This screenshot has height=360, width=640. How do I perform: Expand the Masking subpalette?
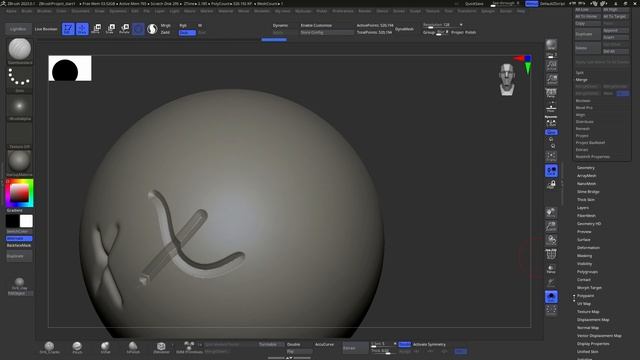(x=584, y=256)
